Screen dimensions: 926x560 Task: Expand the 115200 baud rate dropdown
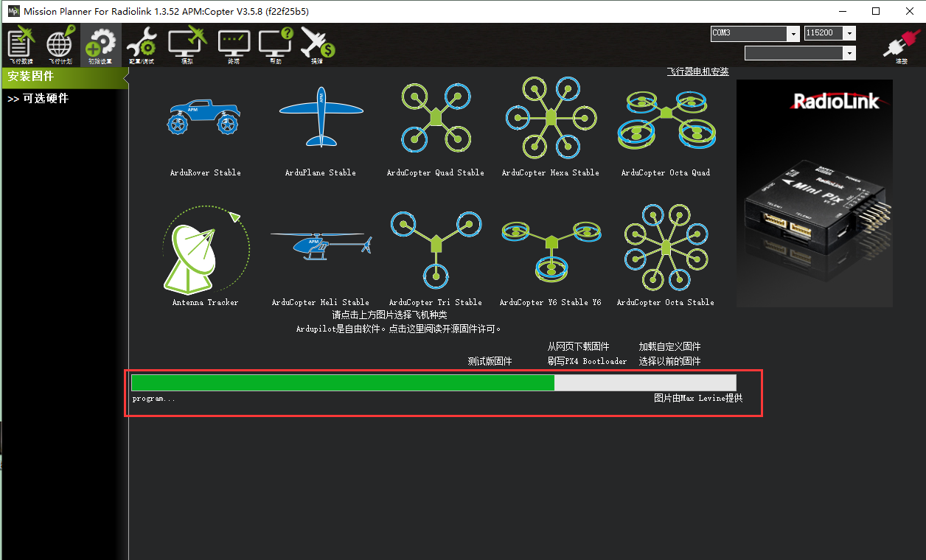coord(850,34)
